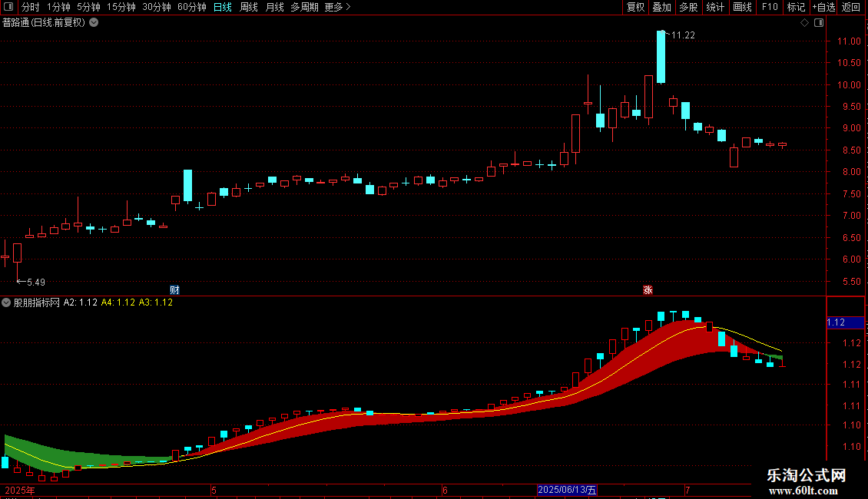Select the 1分钟 period tab

click(x=58, y=7)
